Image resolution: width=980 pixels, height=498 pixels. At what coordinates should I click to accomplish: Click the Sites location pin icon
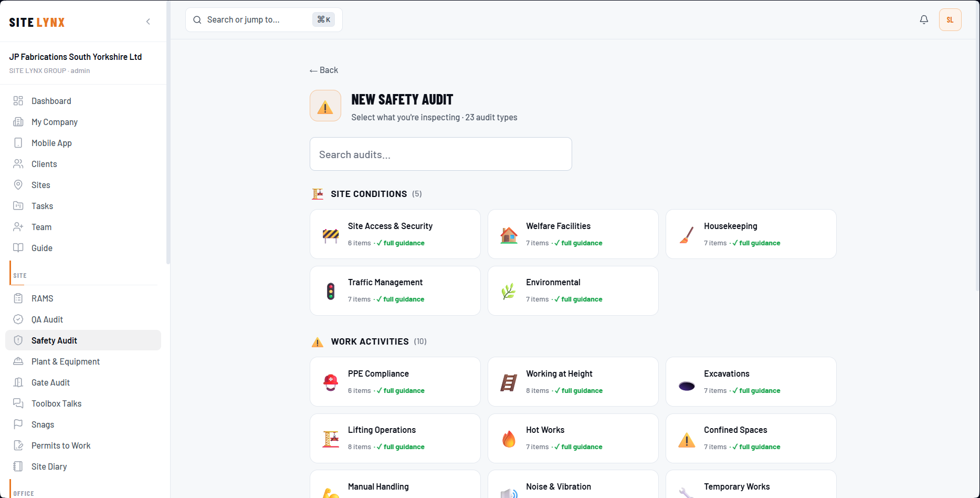click(x=18, y=185)
